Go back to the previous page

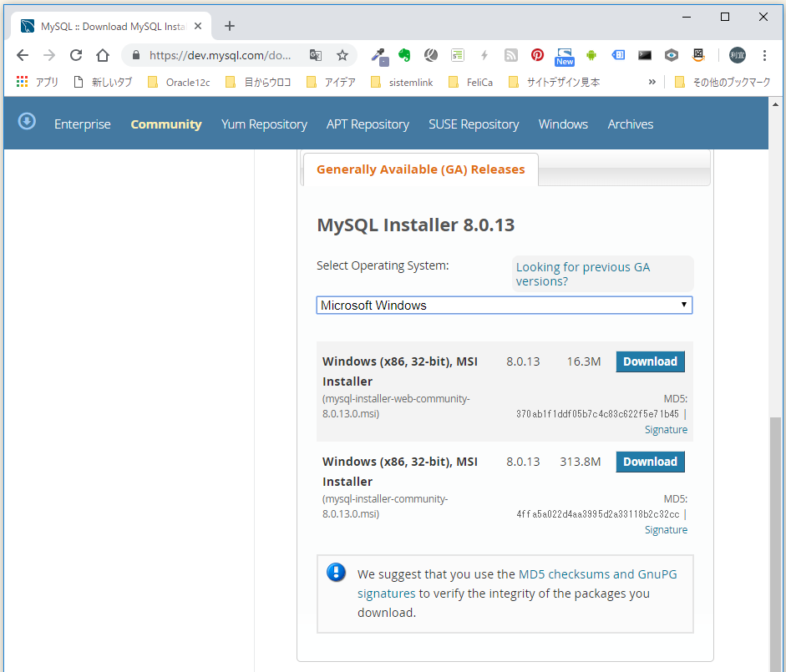[x=23, y=55]
